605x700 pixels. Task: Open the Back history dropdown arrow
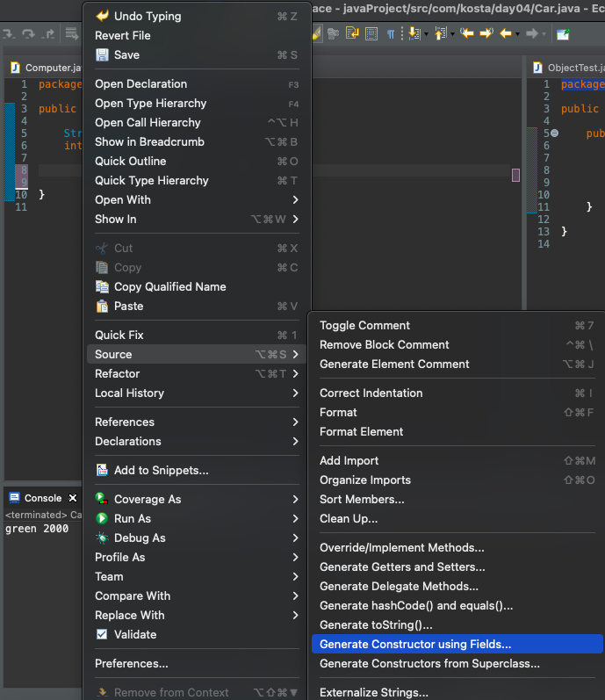[517, 34]
